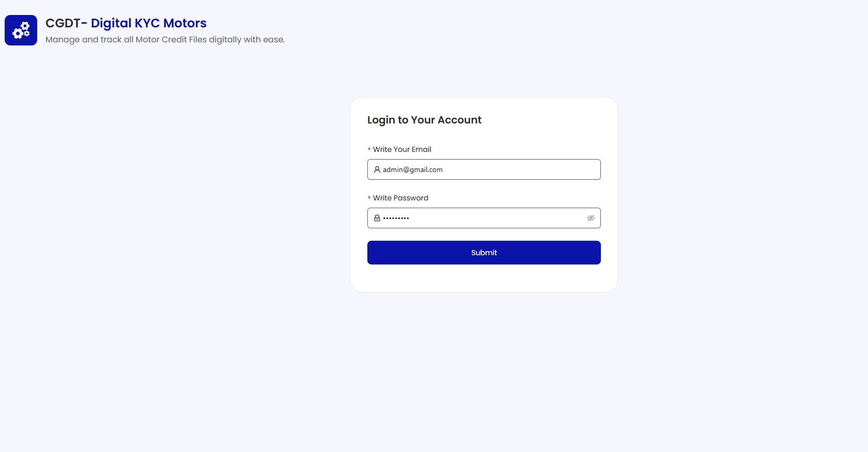Click the user icon in email field

(x=377, y=169)
